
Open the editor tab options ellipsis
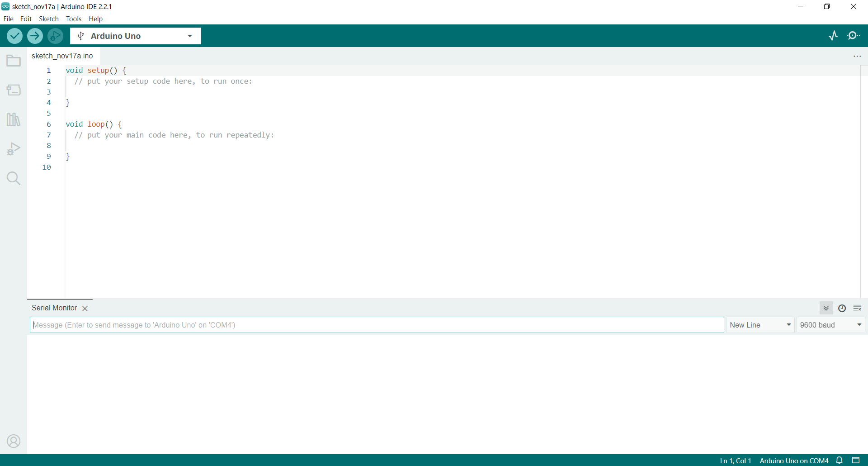[857, 56]
